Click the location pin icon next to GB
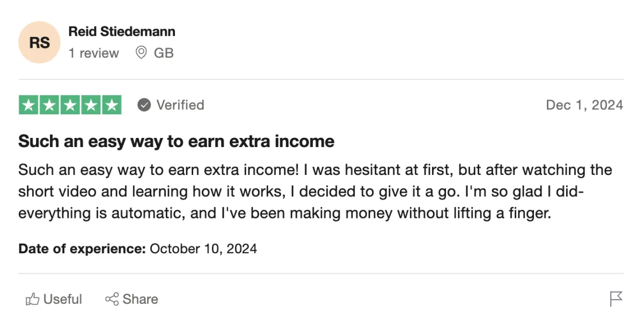 pos(141,53)
